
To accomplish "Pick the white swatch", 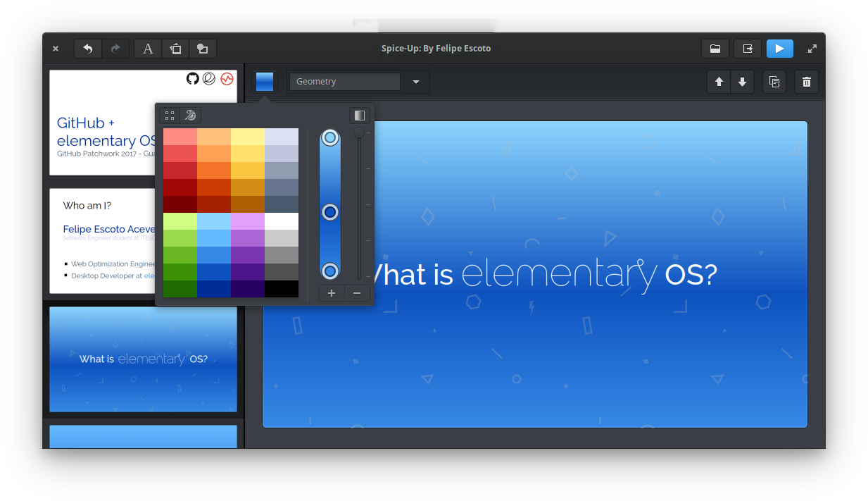I will tap(282, 221).
